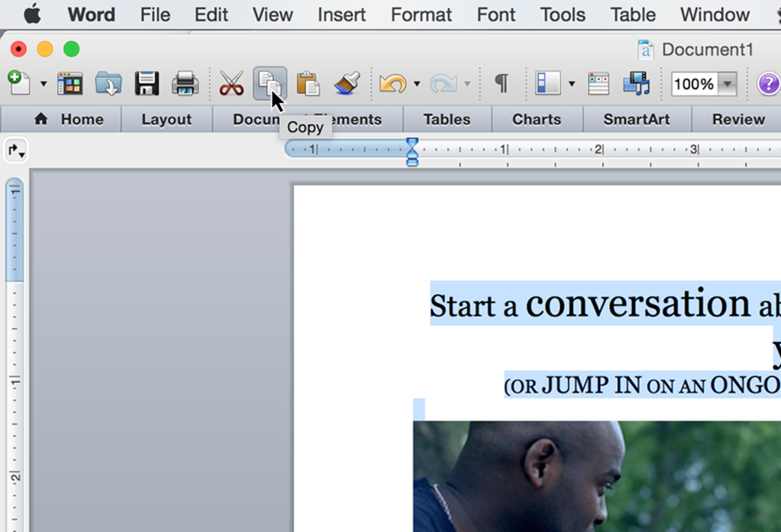Copy the selected text using the Copy icon

tap(269, 83)
